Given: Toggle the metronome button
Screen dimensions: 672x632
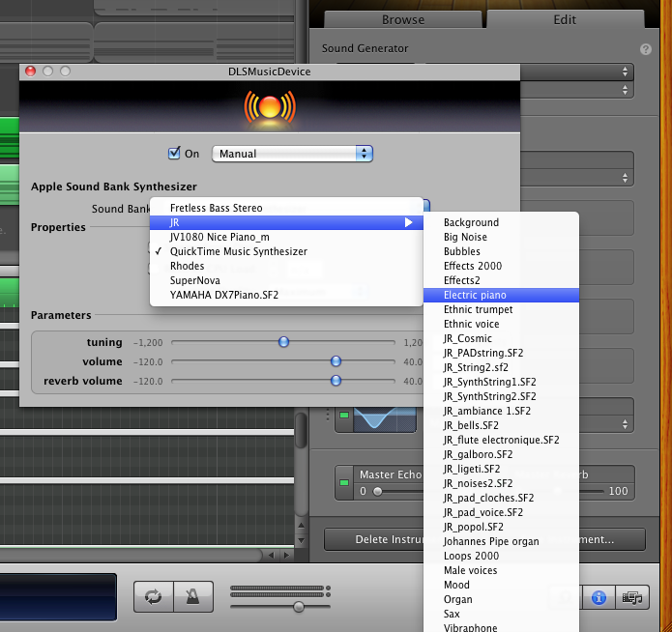Looking at the screenshot, I should click(193, 596).
